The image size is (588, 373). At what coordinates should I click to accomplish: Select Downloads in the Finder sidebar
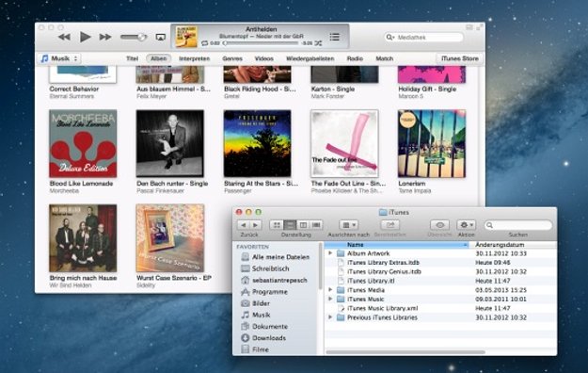pyautogui.click(x=269, y=338)
